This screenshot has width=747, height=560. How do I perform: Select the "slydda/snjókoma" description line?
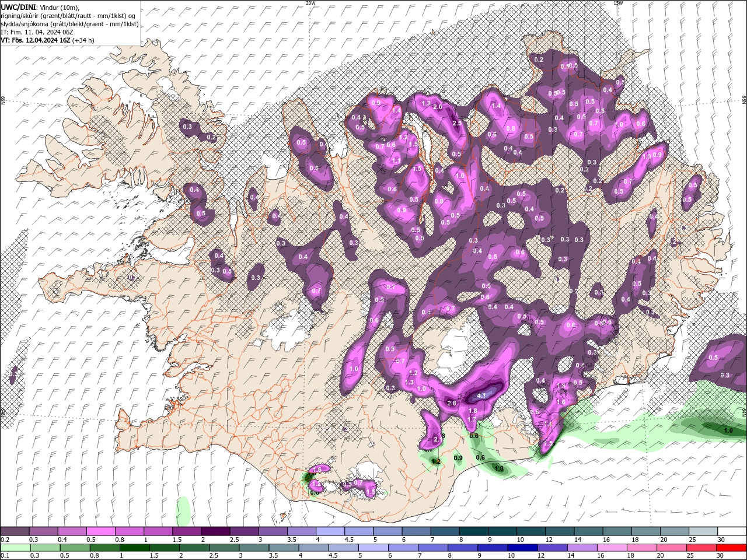69,23
